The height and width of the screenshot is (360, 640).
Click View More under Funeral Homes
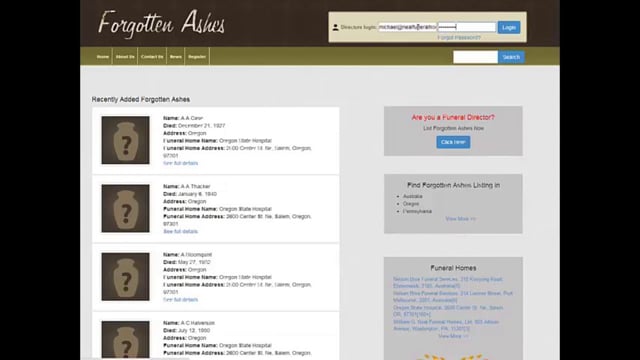coord(453,336)
